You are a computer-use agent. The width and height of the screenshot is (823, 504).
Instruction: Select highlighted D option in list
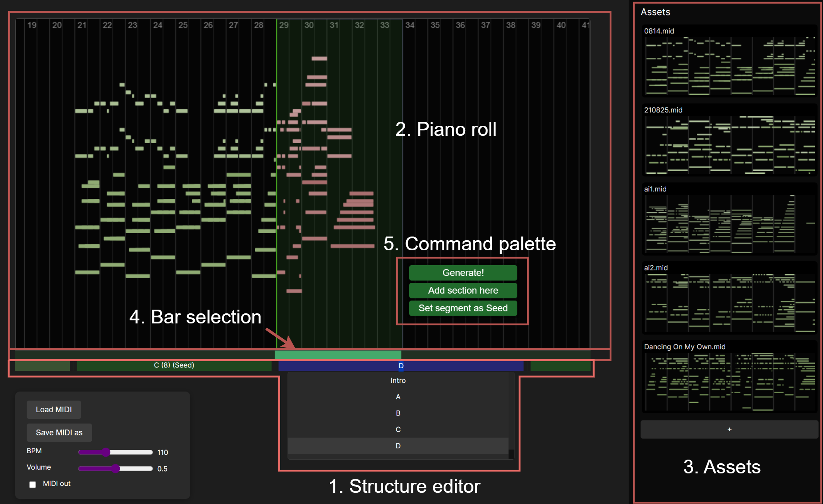tap(398, 446)
